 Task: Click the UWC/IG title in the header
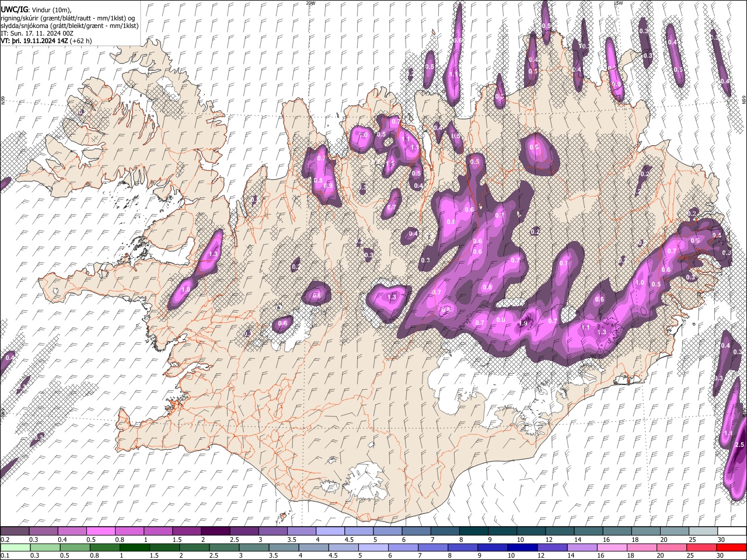point(14,9)
